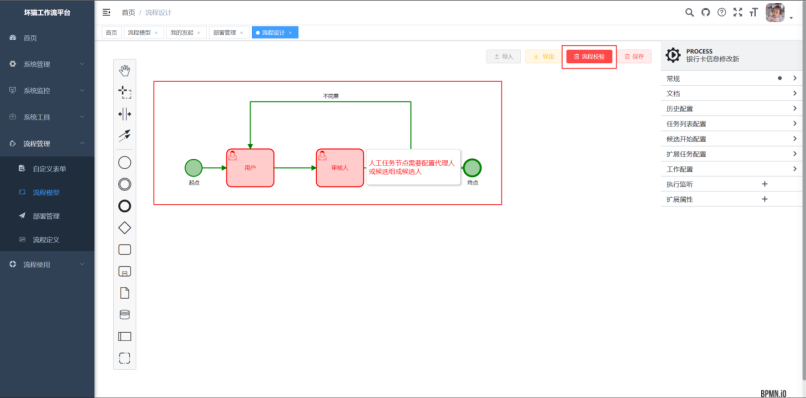The width and height of the screenshot is (806, 398).
Task: Expand the 系统监控 sidebar menu
Action: 47,91
